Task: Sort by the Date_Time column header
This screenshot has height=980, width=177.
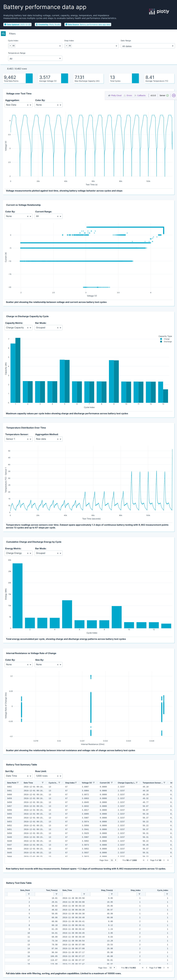Action: (67, 890)
